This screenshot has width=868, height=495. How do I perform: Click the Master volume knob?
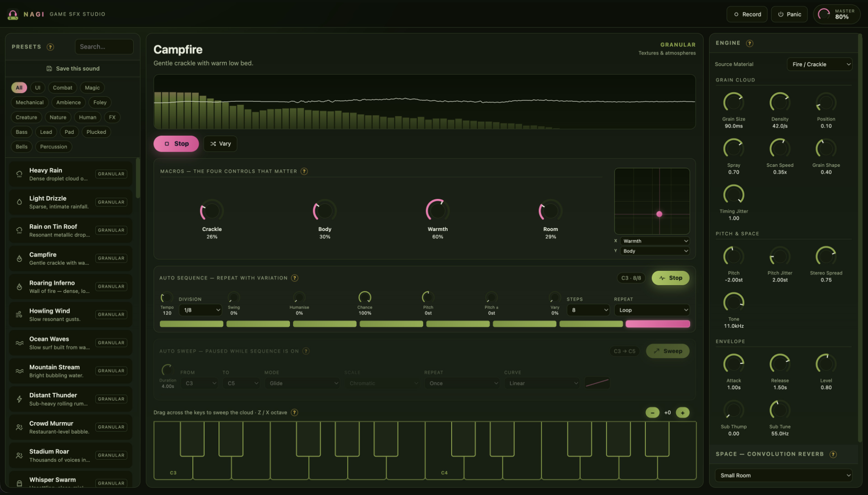click(x=824, y=14)
